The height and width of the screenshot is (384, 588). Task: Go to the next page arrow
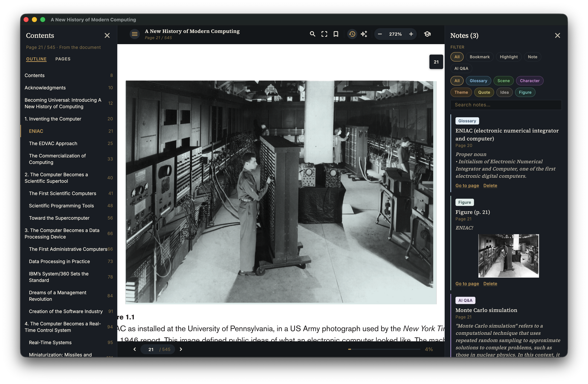[181, 349]
